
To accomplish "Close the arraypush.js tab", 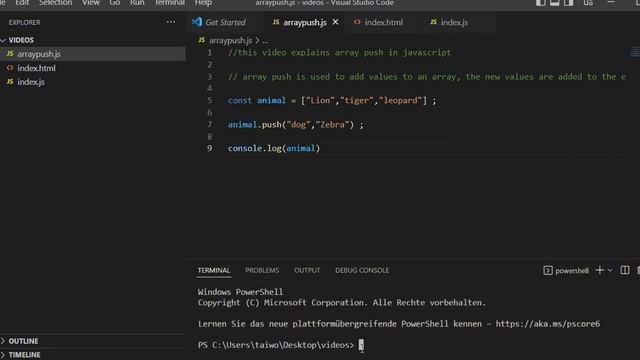I will (336, 22).
